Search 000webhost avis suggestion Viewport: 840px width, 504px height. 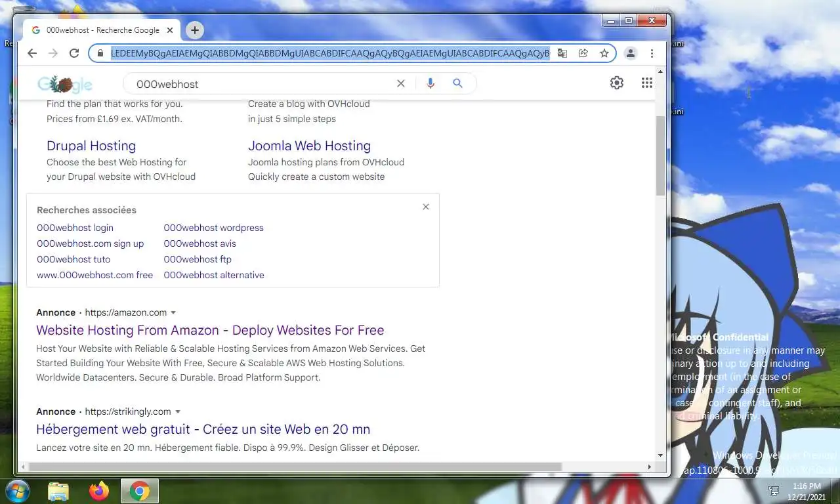point(199,243)
